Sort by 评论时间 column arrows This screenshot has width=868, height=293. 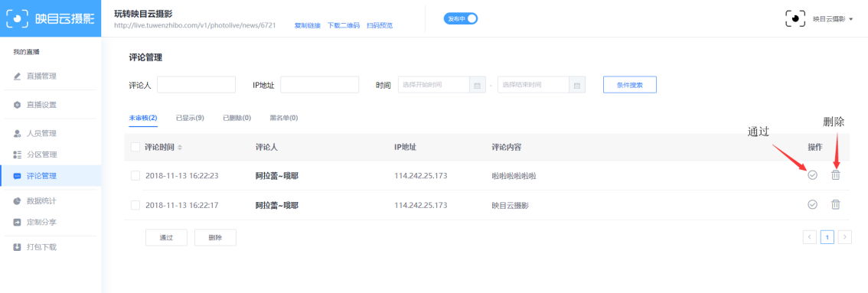pyautogui.click(x=179, y=148)
